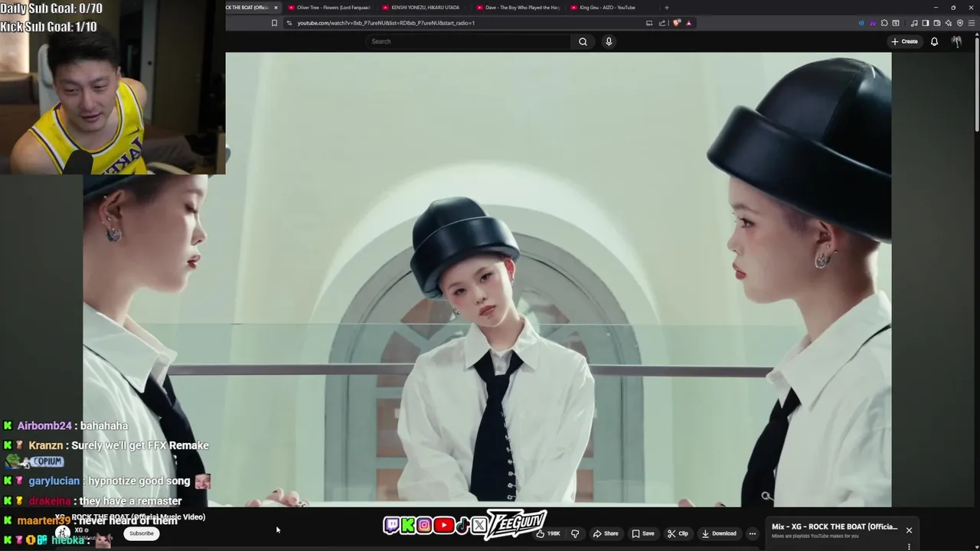Click the Mix - XG - ROCK THE BOAT title
The width and height of the screenshot is (980, 551).
pyautogui.click(x=835, y=527)
